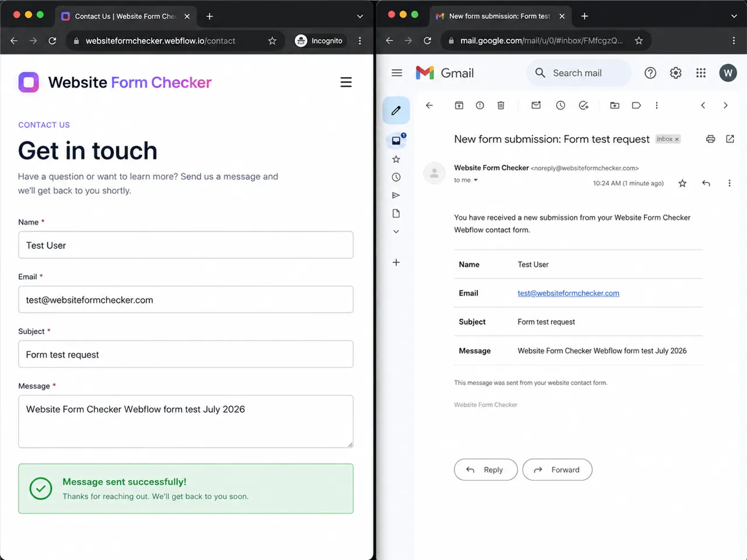747x560 pixels.
Task: Toggle Gmail main menu hamburger
Action: pos(397,73)
